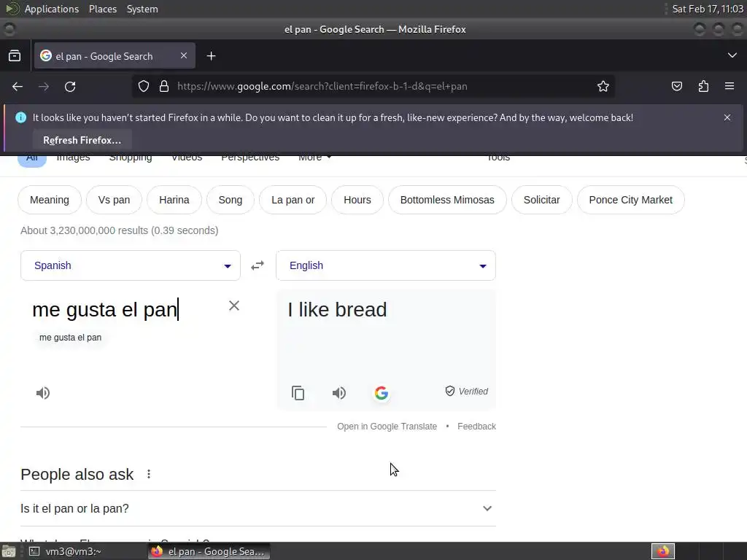Open the English target language dropdown
Viewport: 747px width, 560px height.
(x=386, y=265)
